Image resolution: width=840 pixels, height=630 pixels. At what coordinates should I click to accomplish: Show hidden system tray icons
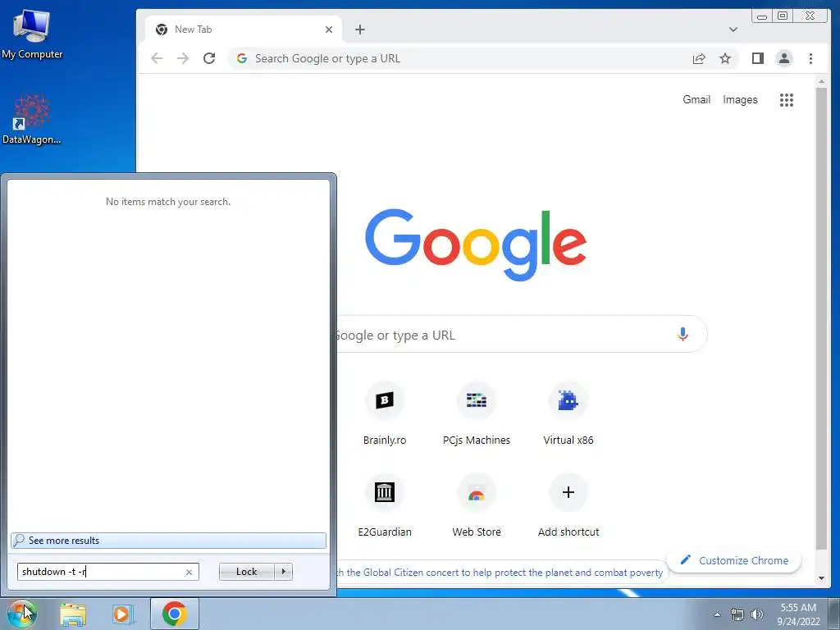[x=717, y=614]
